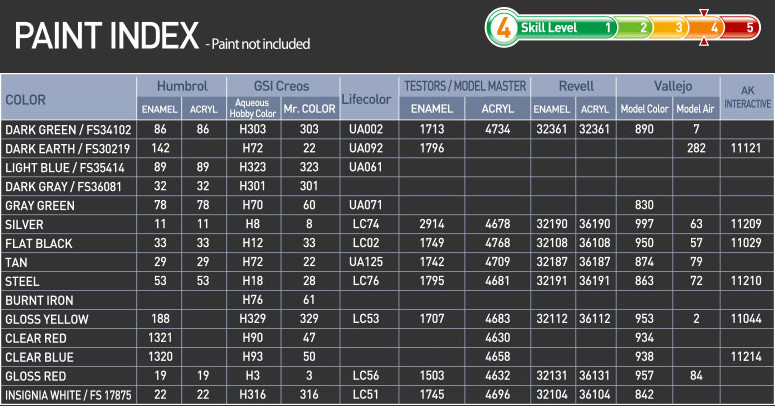Screen dimensions: 775x406
Task: Click the Model Color subheader
Action: (645, 109)
